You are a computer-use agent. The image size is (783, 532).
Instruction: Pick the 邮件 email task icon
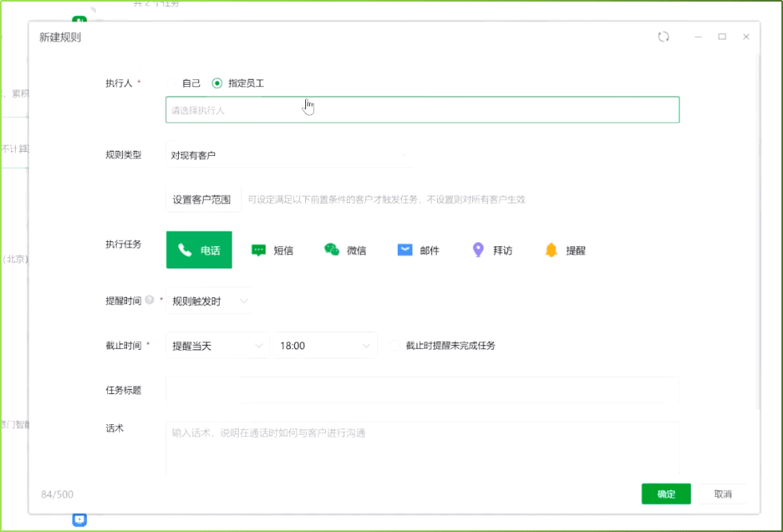(x=405, y=250)
